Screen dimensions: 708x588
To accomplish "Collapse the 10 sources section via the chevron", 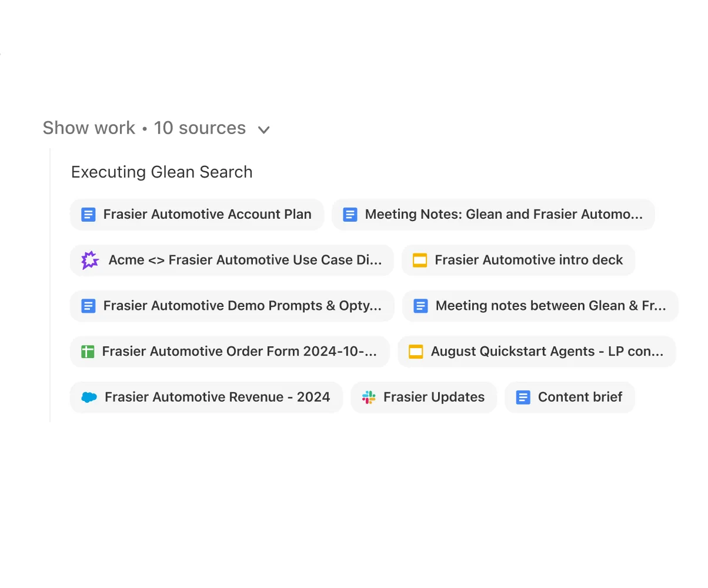I will [x=263, y=129].
